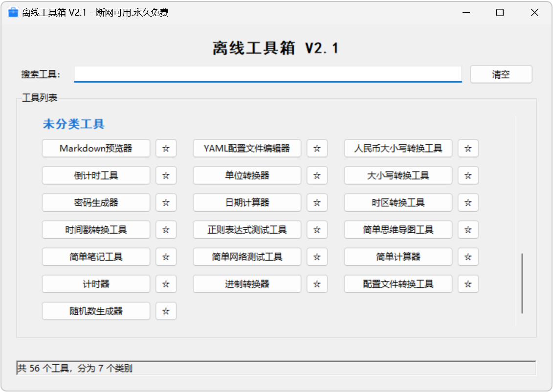Launch the YAML配置文件编辑器

click(247, 149)
